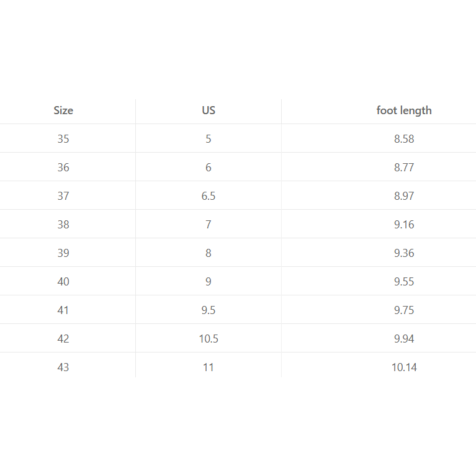Click the size 37 cell
The image size is (476, 476).
(x=63, y=196)
